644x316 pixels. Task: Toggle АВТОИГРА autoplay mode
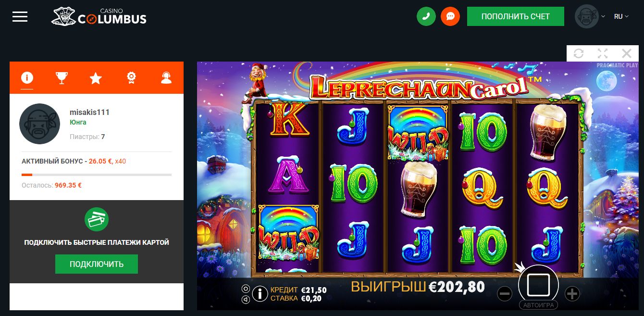pos(539,305)
